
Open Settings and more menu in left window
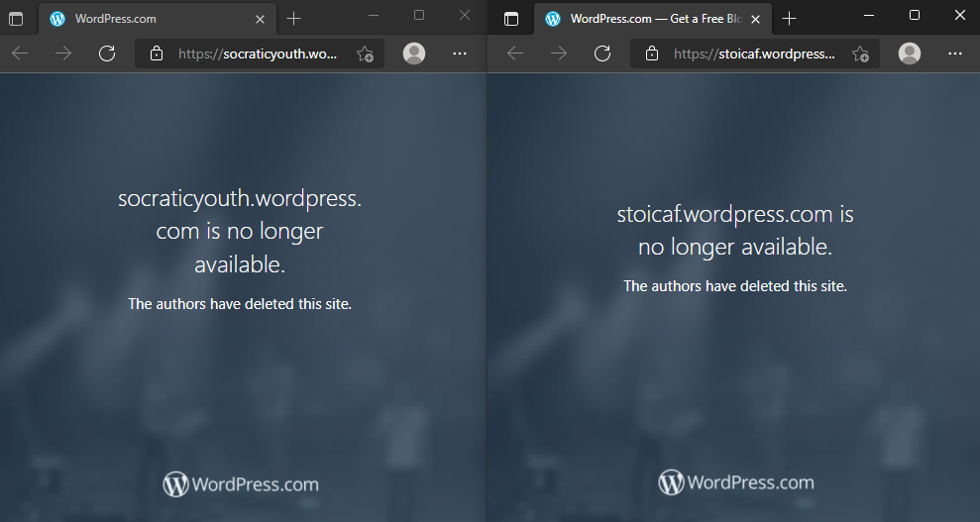(460, 53)
